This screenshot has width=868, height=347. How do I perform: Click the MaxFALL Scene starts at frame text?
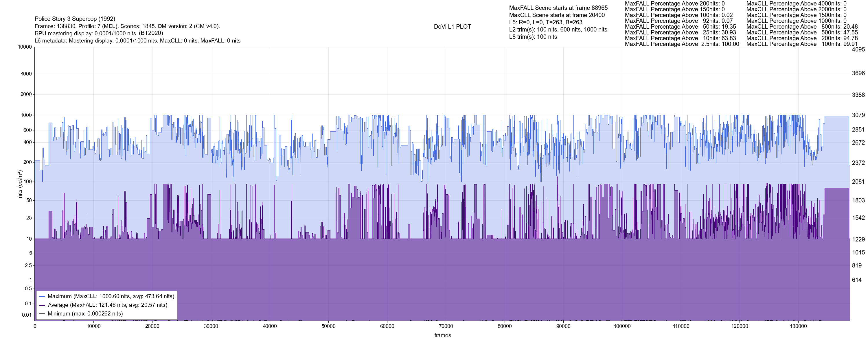tap(558, 8)
